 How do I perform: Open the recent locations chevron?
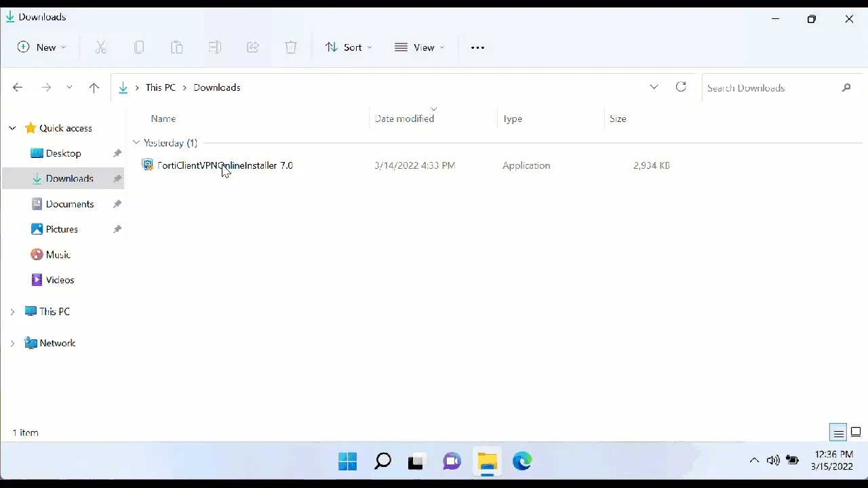click(x=69, y=87)
